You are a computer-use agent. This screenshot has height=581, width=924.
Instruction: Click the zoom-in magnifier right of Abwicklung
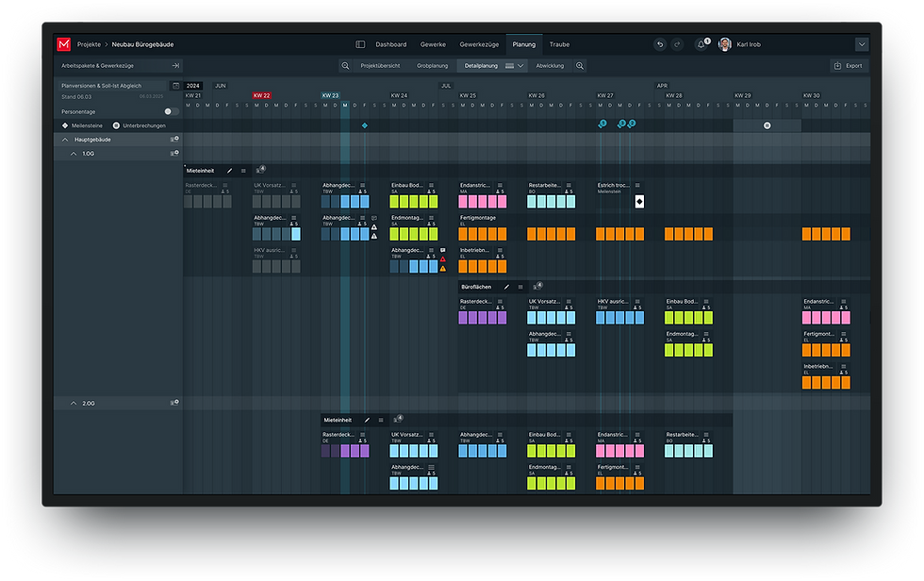pyautogui.click(x=580, y=66)
